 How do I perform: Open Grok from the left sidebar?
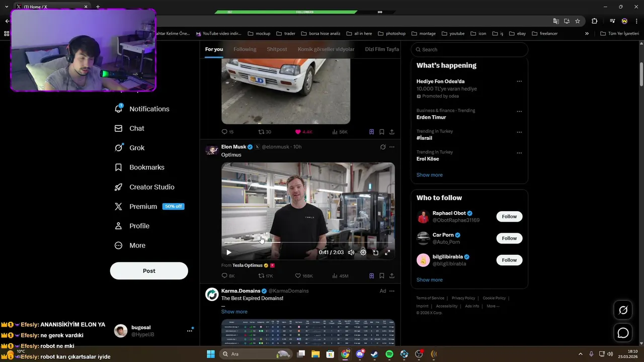[129, 148]
